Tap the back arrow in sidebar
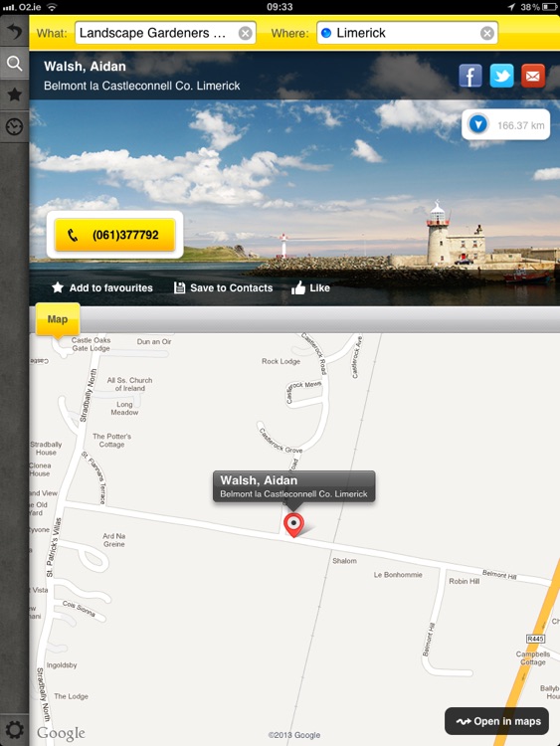Image resolution: width=560 pixels, height=746 pixels. pyautogui.click(x=14, y=32)
